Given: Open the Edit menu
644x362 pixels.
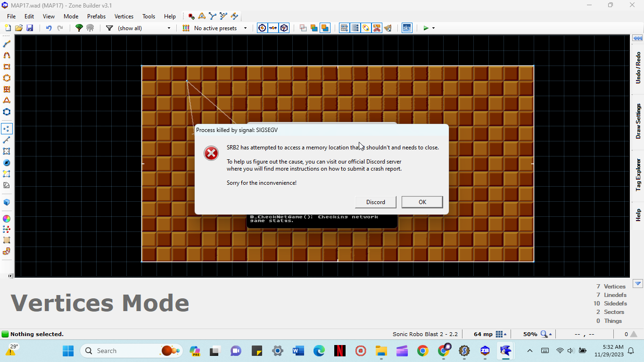Looking at the screenshot, I should click(x=29, y=16).
